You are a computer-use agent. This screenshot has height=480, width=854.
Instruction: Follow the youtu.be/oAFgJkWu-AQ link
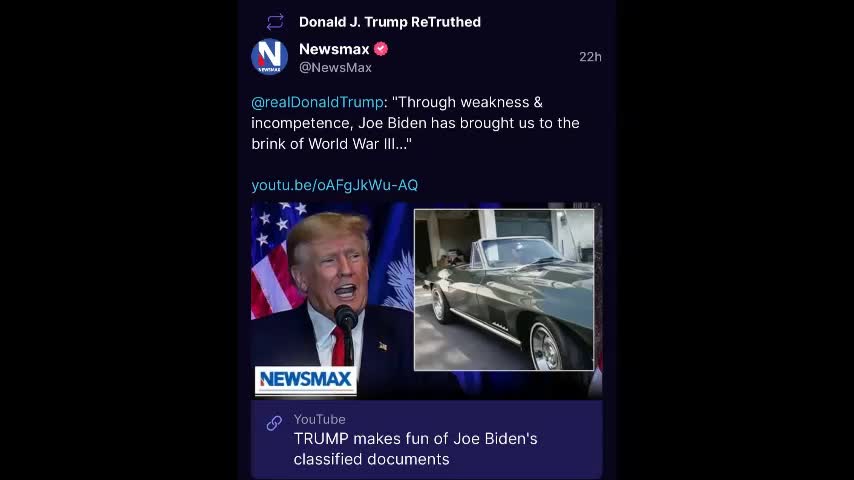pyautogui.click(x=334, y=185)
